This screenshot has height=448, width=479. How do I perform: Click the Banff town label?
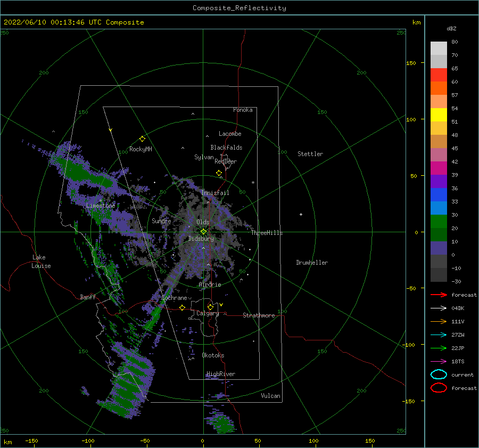click(88, 297)
